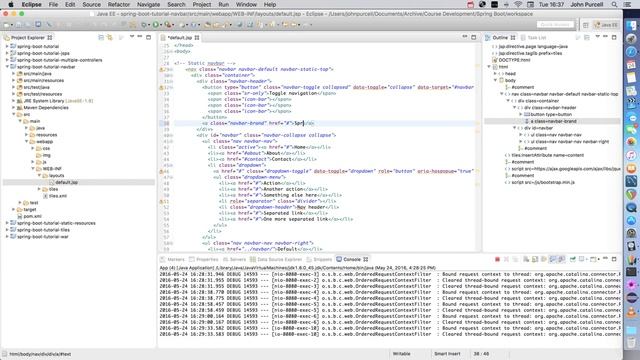The width and height of the screenshot is (640, 360).
Task: Switch to the Servers tab
Action: tap(234, 260)
